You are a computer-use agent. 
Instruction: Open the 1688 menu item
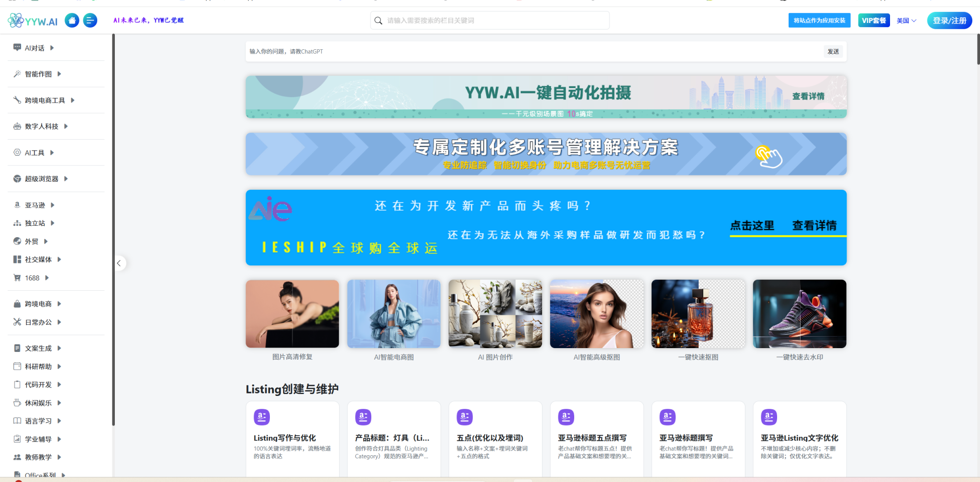[31, 277]
